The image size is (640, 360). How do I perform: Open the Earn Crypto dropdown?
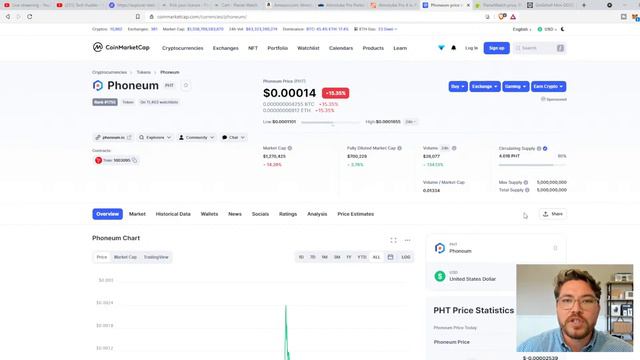pyautogui.click(x=549, y=87)
